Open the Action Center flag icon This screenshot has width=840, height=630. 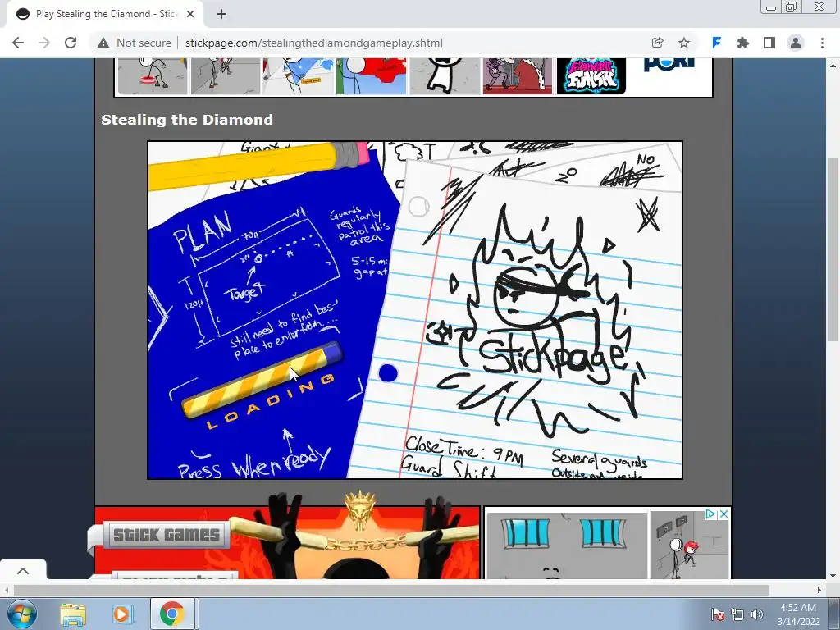(x=717, y=614)
